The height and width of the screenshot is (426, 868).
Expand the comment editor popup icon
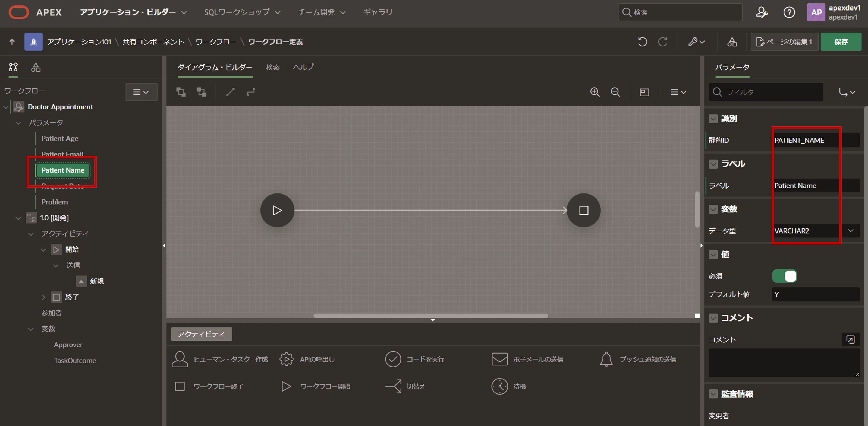[x=850, y=339]
